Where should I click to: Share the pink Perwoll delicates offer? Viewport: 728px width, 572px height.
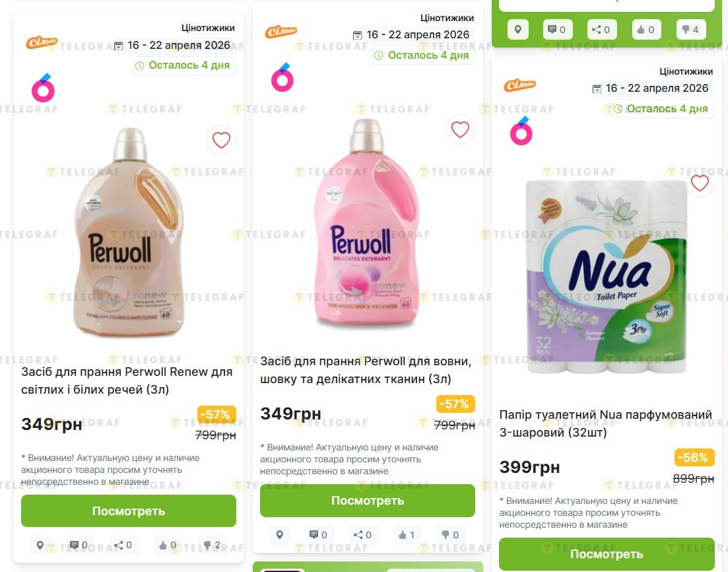coord(362,535)
